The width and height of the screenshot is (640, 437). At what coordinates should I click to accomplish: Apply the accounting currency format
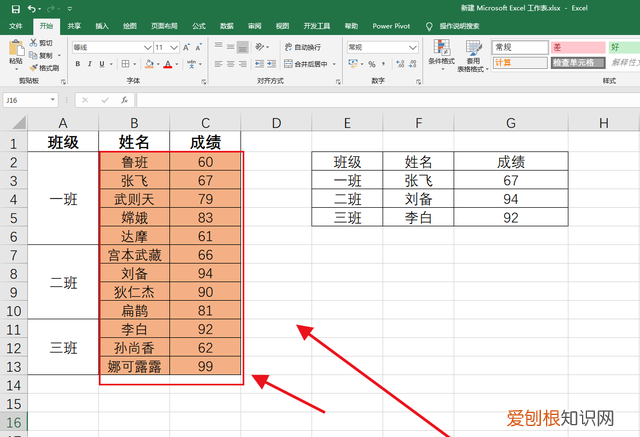pyautogui.click(x=353, y=64)
